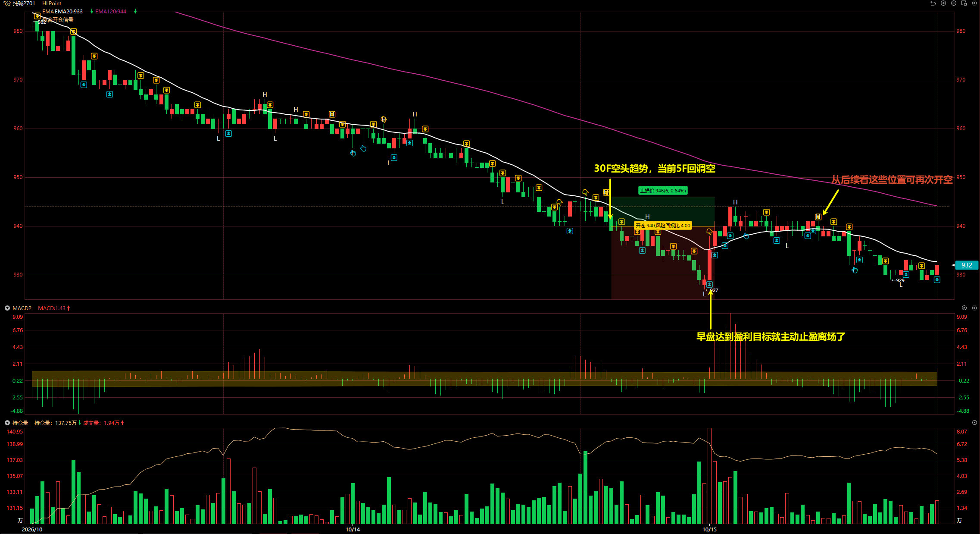This screenshot has height=534, width=980.
Task: Click the 932 current price tag
Action: coord(967,265)
